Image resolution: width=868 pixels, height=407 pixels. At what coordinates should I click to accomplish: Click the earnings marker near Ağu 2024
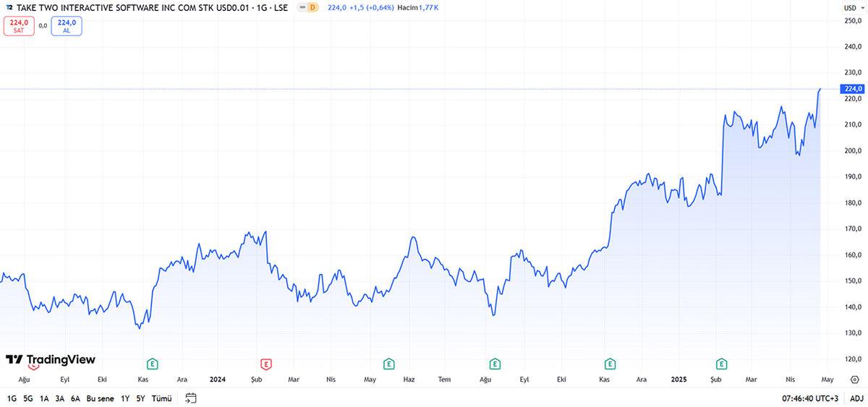tap(495, 364)
